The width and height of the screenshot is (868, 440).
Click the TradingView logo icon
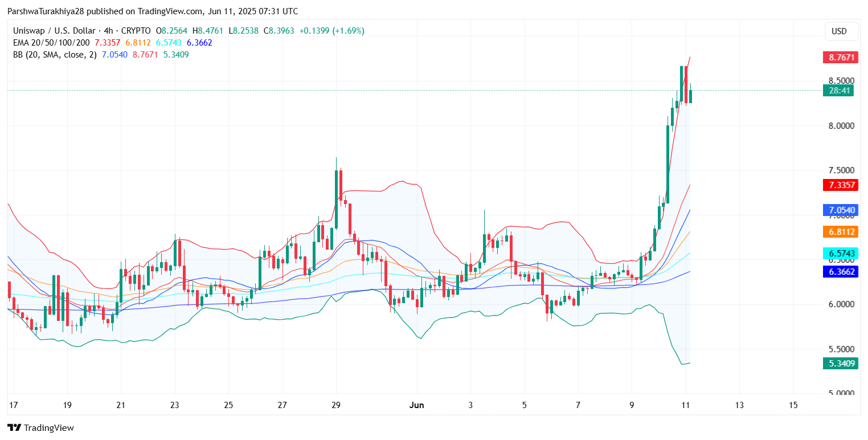point(14,427)
